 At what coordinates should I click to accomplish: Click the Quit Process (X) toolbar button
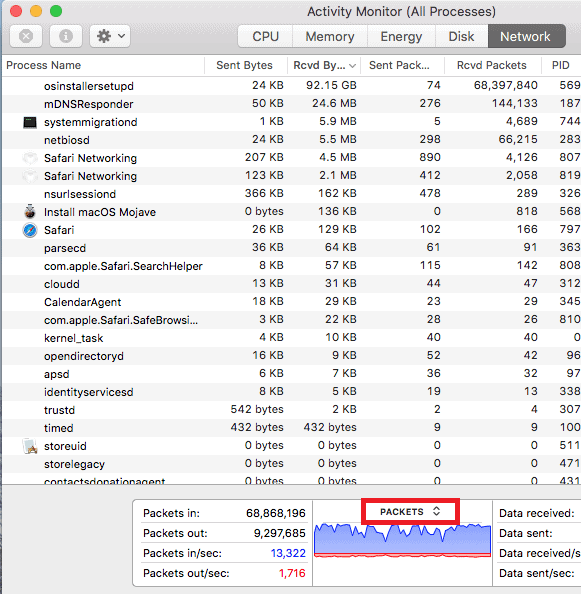point(26,36)
